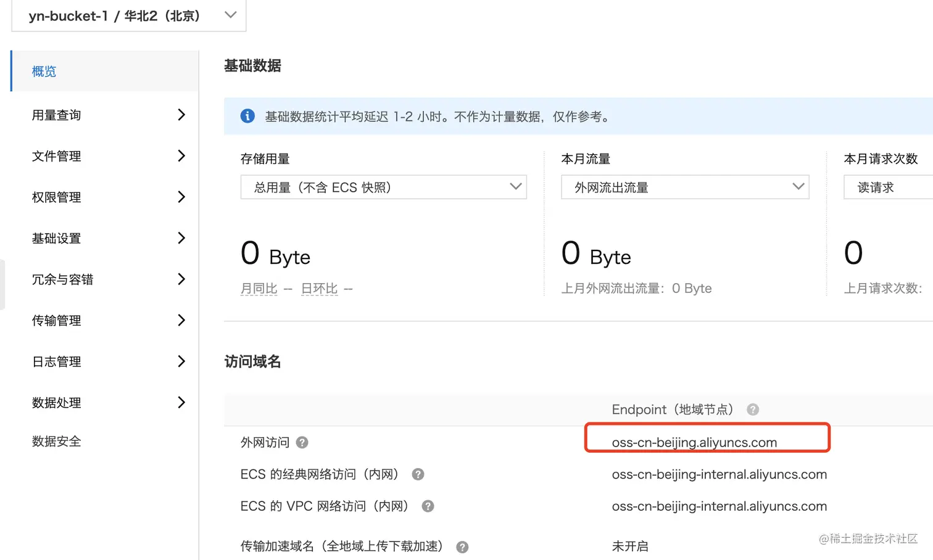Expand the 冗余与容错 sidebar menu
The image size is (933, 560).
point(105,279)
